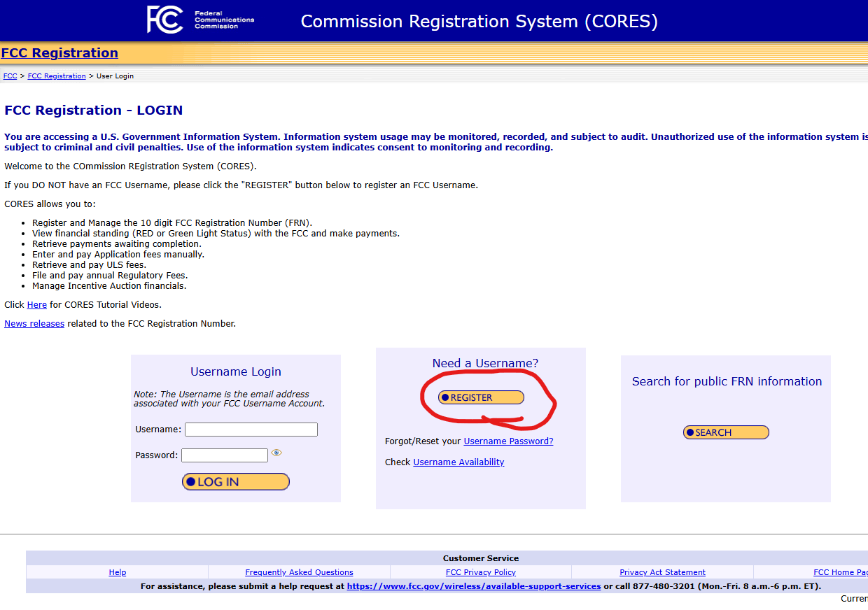
Task: Click the 'User Login' breadcrumb text
Action: point(115,76)
